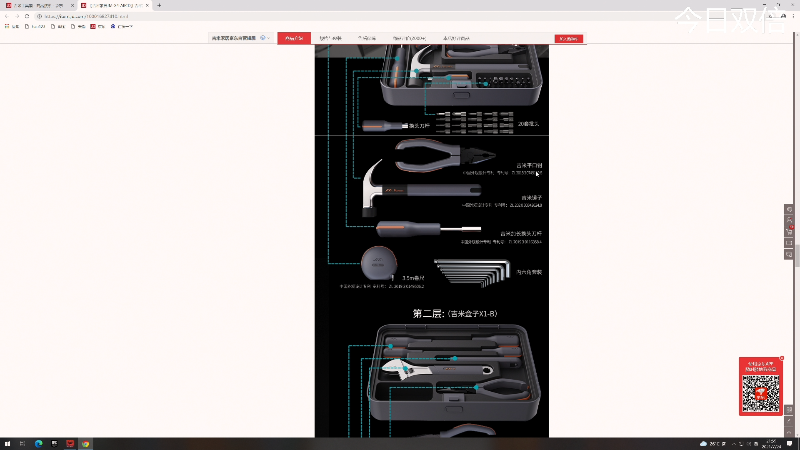Open the Windows Start menu
Screen dimensions: 800x450
(7, 443)
